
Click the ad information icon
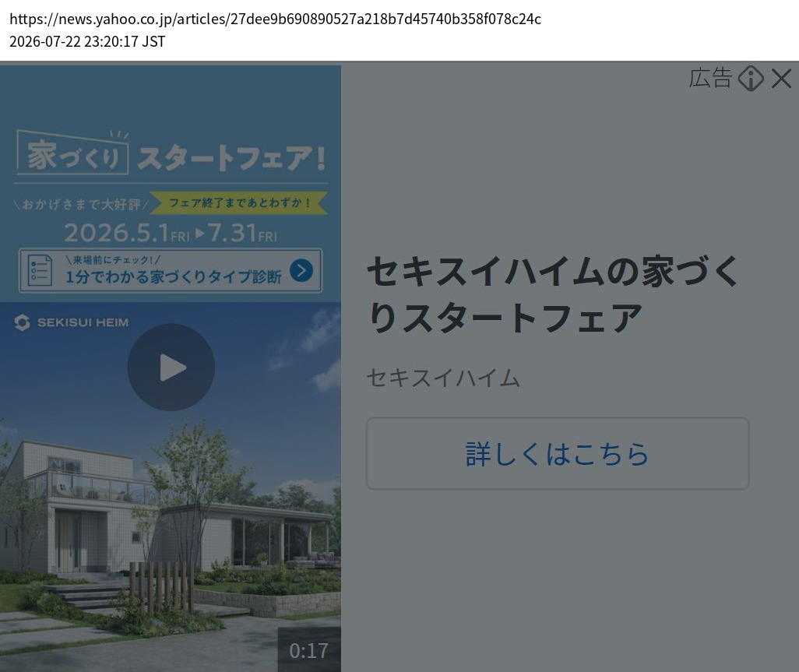pyautogui.click(x=751, y=79)
